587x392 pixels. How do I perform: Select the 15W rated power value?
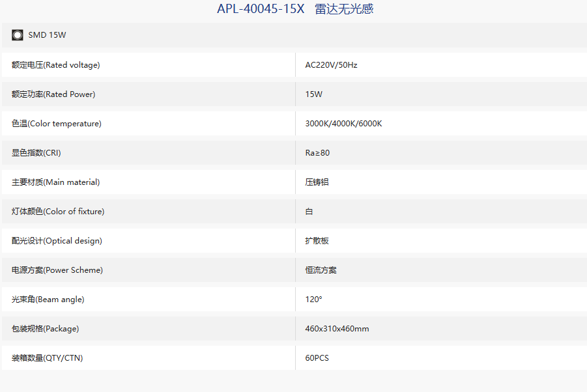point(314,94)
